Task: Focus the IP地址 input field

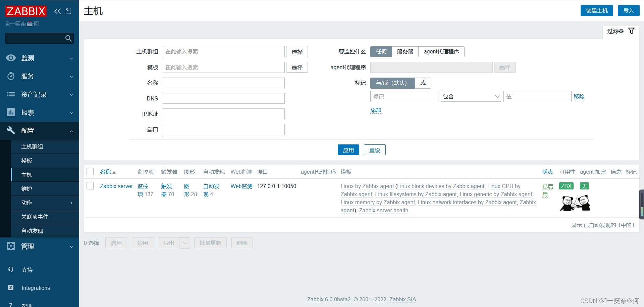Action: [224, 114]
